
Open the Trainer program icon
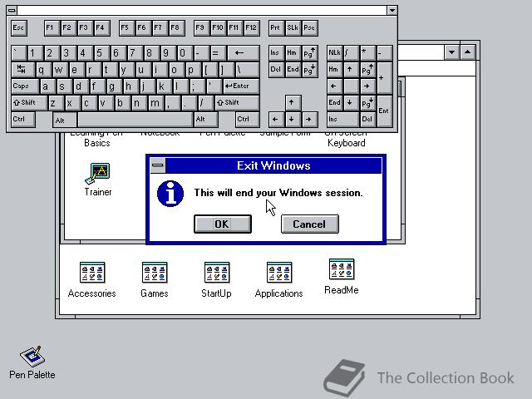tap(98, 180)
